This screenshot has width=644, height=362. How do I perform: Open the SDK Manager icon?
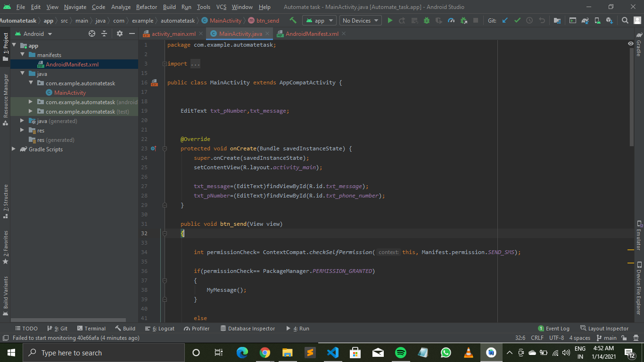(x=610, y=21)
